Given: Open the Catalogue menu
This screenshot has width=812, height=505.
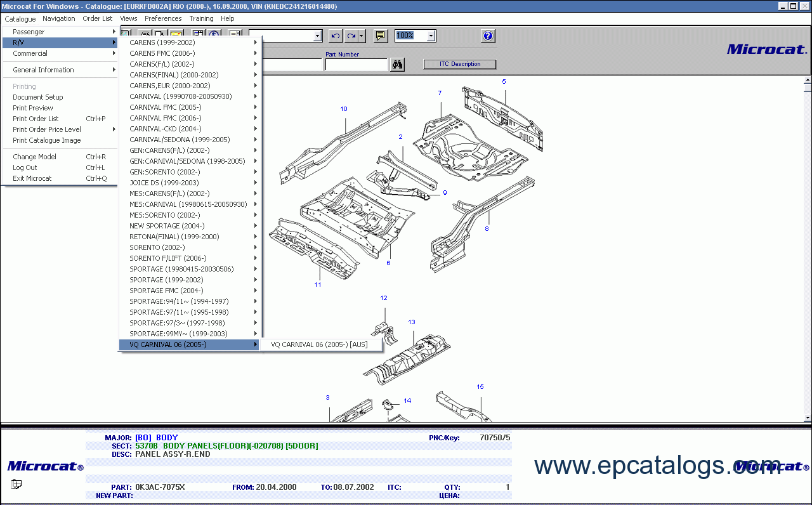Looking at the screenshot, I should tap(20, 18).
